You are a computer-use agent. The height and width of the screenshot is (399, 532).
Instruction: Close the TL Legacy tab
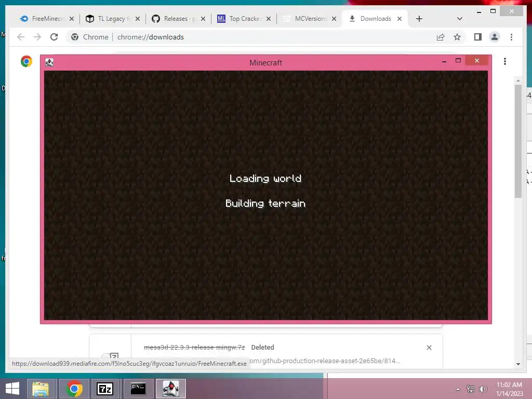(x=137, y=19)
